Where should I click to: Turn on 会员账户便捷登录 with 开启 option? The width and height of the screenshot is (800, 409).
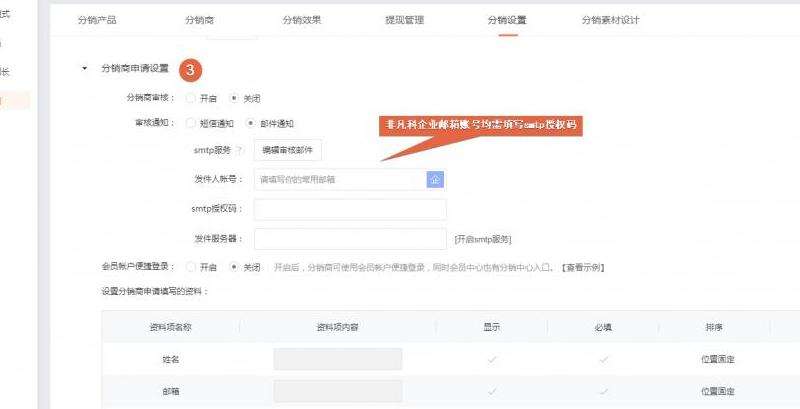pos(190,267)
